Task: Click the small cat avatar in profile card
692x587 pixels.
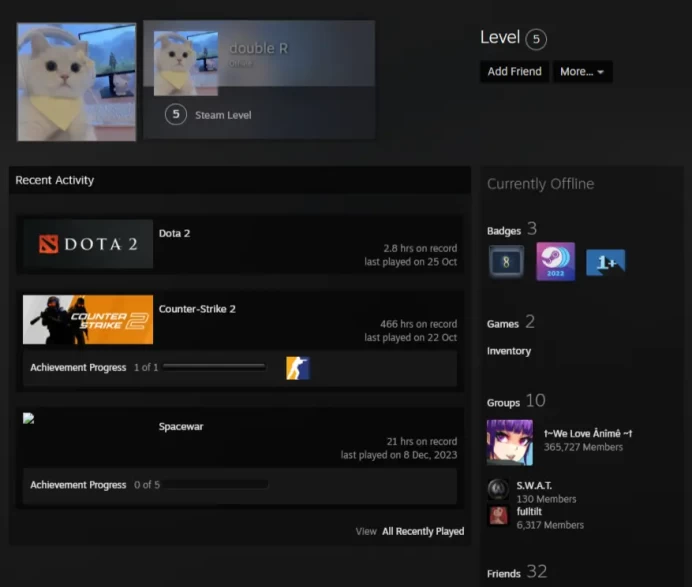Action: (185, 63)
